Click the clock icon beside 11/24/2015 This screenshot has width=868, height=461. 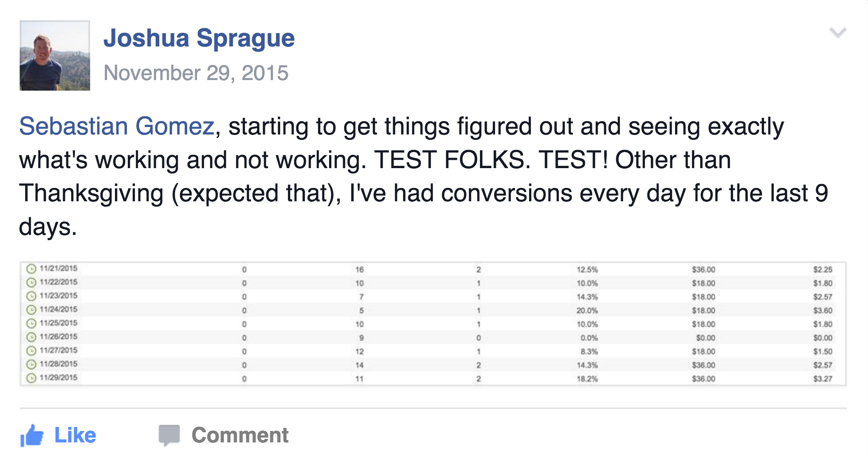point(31,310)
